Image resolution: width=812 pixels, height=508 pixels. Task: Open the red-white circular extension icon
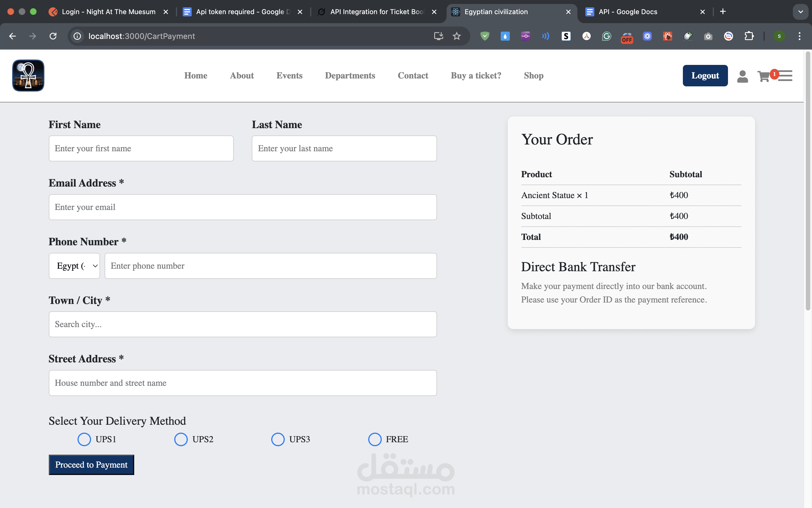click(729, 36)
